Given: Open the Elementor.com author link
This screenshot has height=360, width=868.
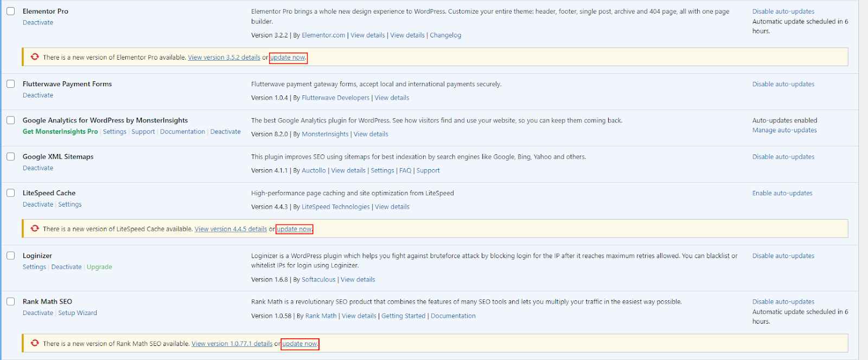Looking at the screenshot, I should click(323, 35).
